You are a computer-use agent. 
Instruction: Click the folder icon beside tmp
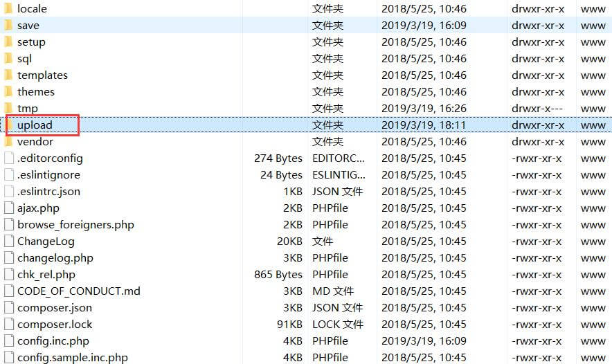(x=8, y=108)
